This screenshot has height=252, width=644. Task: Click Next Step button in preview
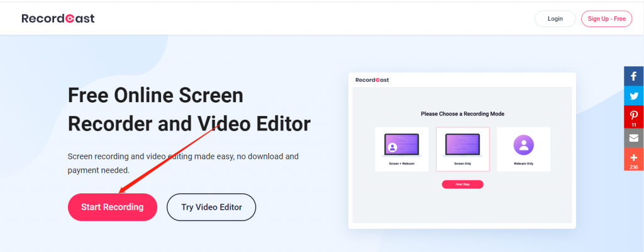(x=462, y=185)
